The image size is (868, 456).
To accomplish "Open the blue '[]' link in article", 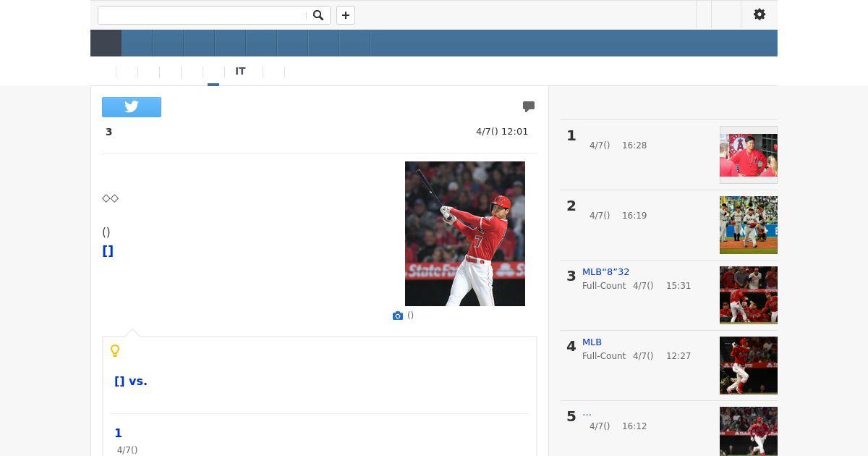I will [x=108, y=251].
